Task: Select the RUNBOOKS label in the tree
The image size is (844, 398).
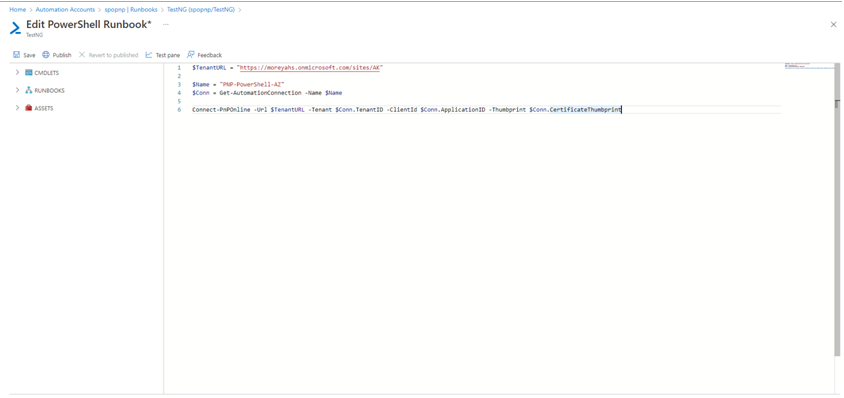Action: point(50,91)
